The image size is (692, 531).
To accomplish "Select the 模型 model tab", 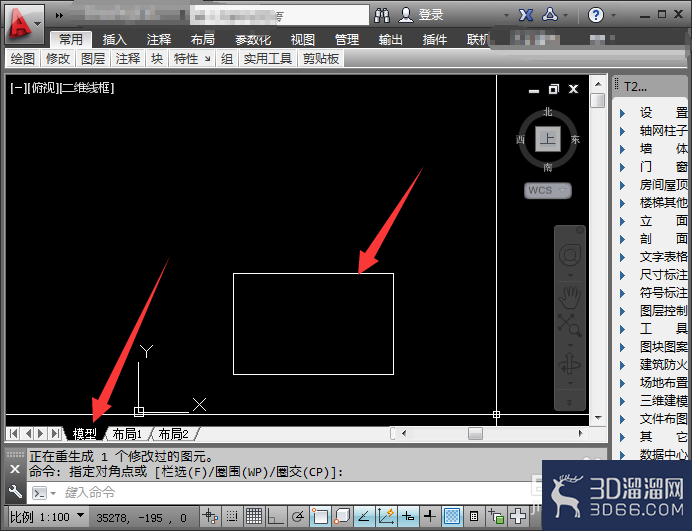I will [x=85, y=433].
